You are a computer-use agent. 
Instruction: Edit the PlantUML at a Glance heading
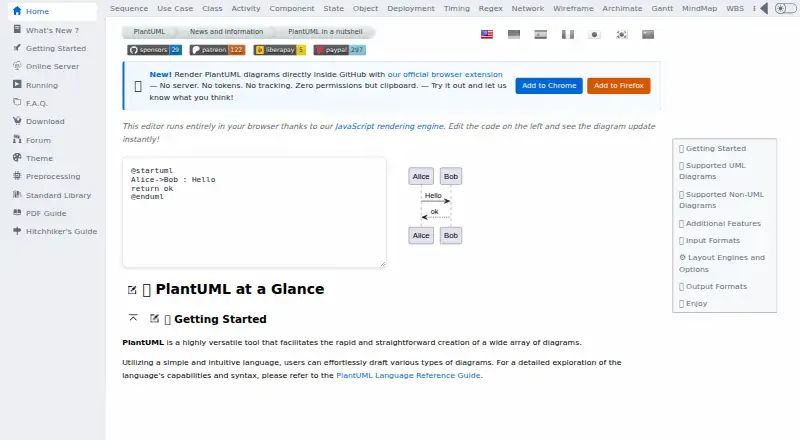point(132,290)
